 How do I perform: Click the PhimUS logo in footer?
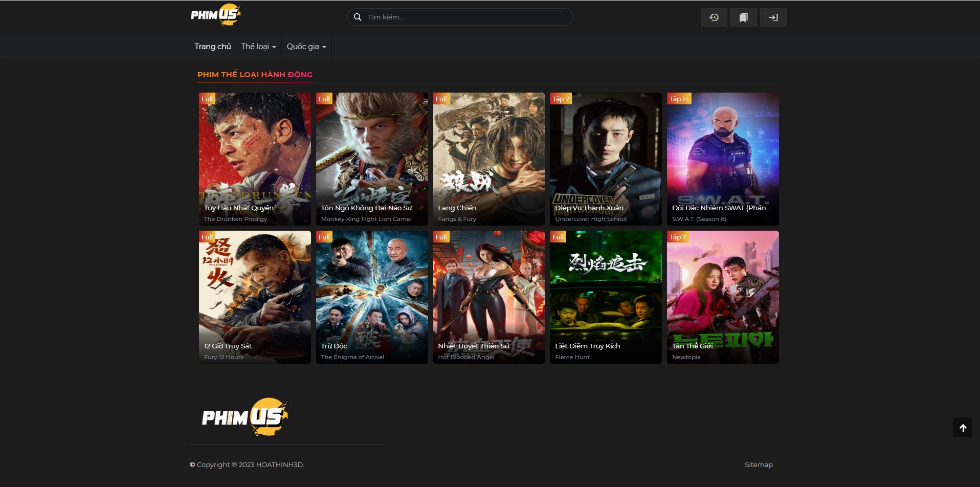point(245,417)
